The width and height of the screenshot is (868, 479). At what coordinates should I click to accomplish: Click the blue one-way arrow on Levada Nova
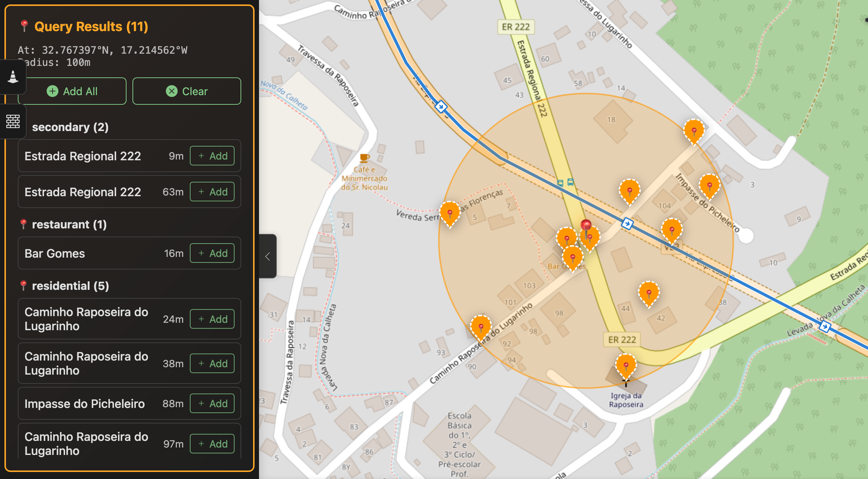(825, 327)
